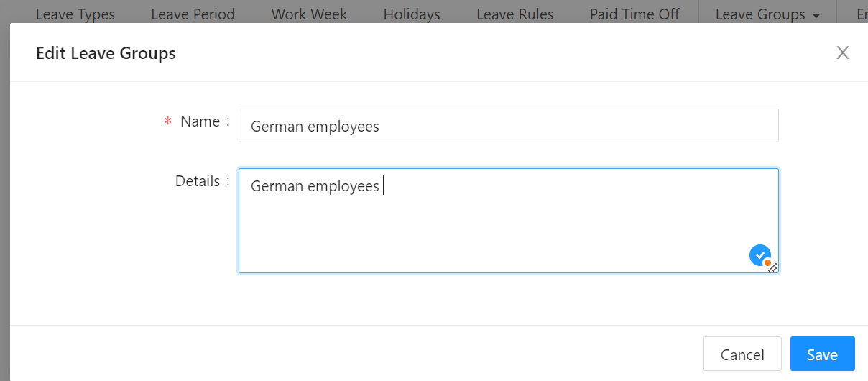Open the Leave Period tab
This screenshot has width=868, height=381.
(x=193, y=14)
